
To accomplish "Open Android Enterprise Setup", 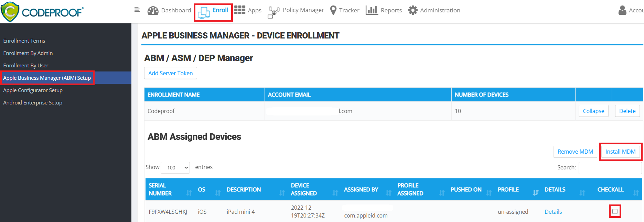I will 33,102.
